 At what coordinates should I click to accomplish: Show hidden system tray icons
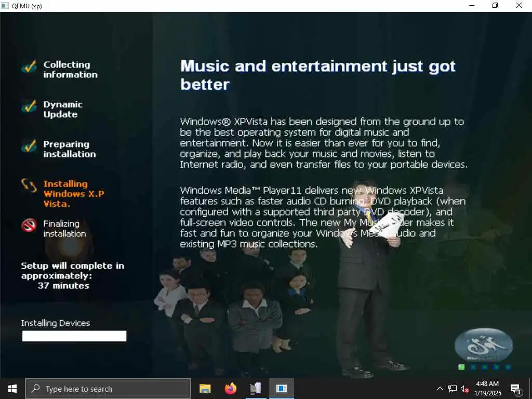440,389
